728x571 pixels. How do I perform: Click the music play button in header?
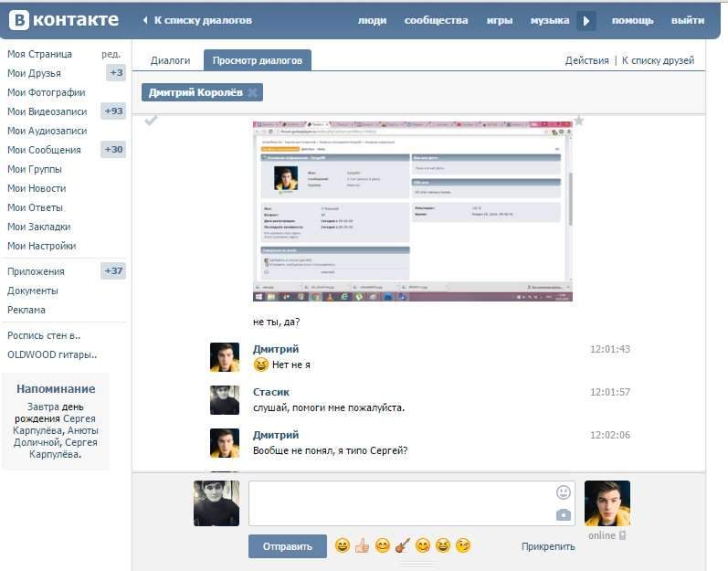(586, 21)
